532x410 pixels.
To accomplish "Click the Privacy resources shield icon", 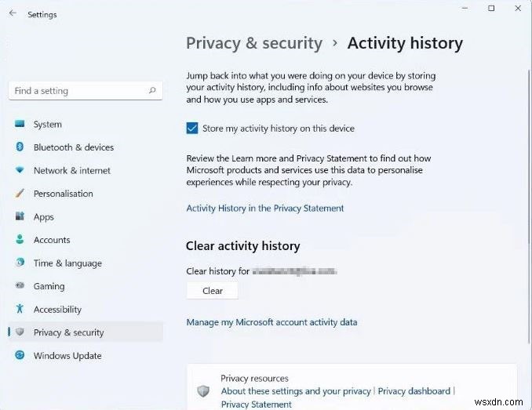I will coord(203,391).
